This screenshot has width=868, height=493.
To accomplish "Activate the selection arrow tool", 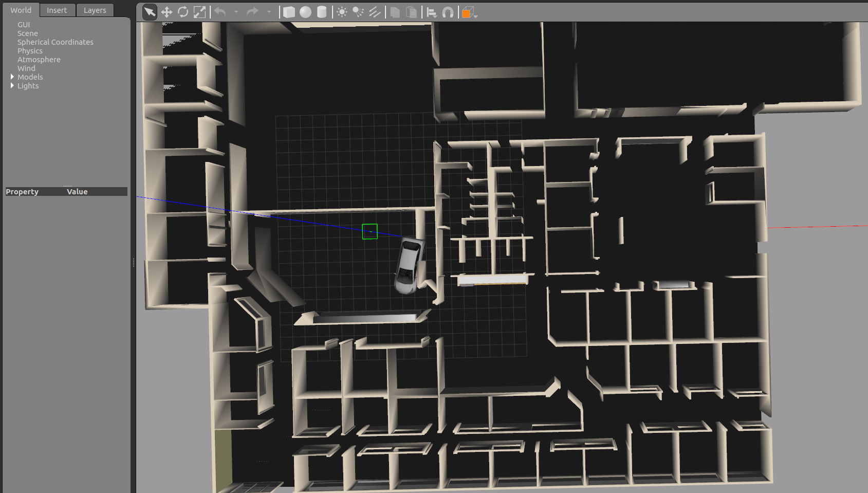I will [149, 12].
